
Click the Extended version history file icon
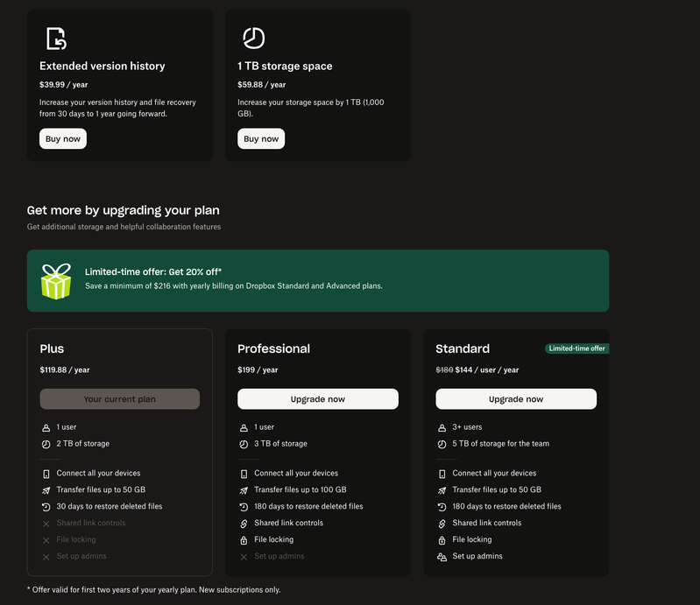[x=55, y=39]
